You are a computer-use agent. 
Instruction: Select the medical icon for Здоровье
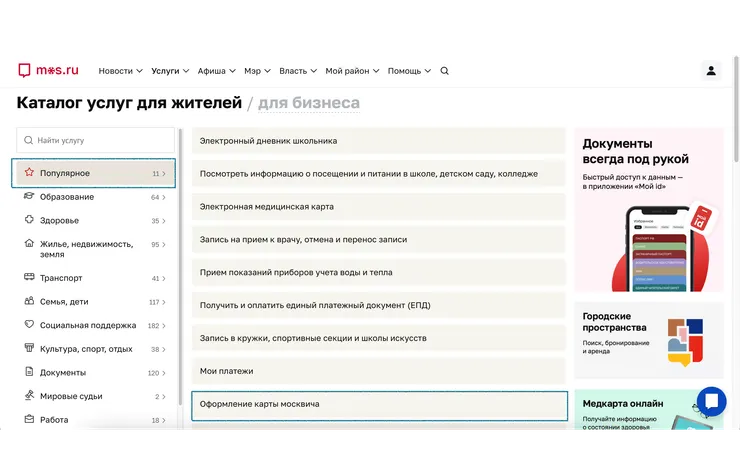29,219
